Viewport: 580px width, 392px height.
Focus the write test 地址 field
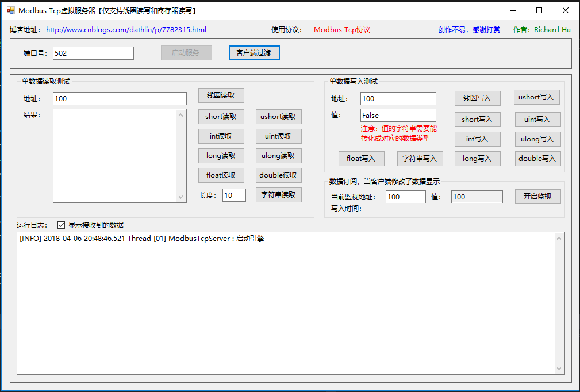(x=398, y=99)
